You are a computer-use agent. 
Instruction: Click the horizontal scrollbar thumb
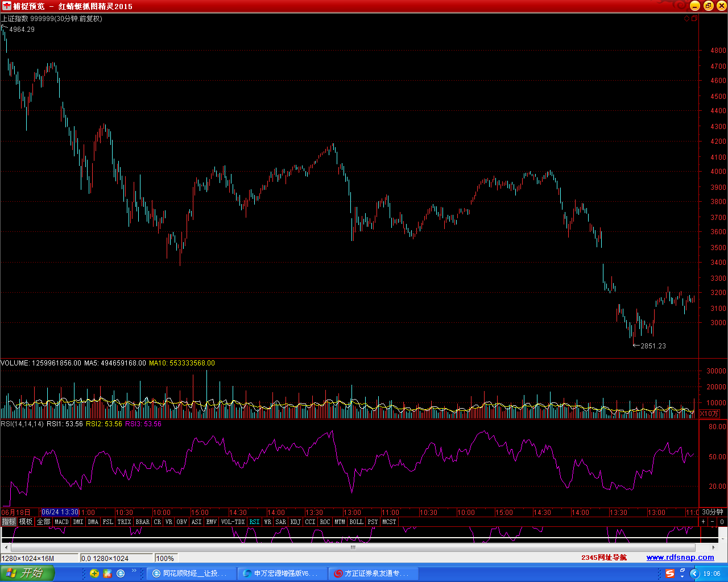point(353,547)
